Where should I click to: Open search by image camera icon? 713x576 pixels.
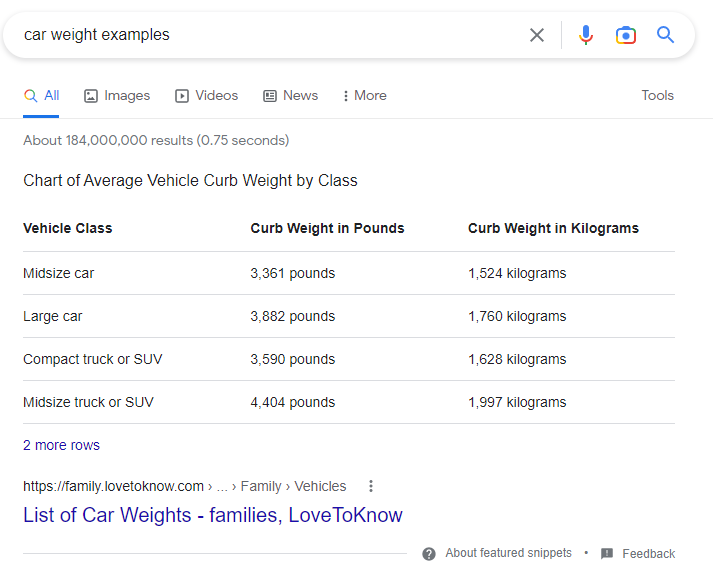pyautogui.click(x=626, y=35)
